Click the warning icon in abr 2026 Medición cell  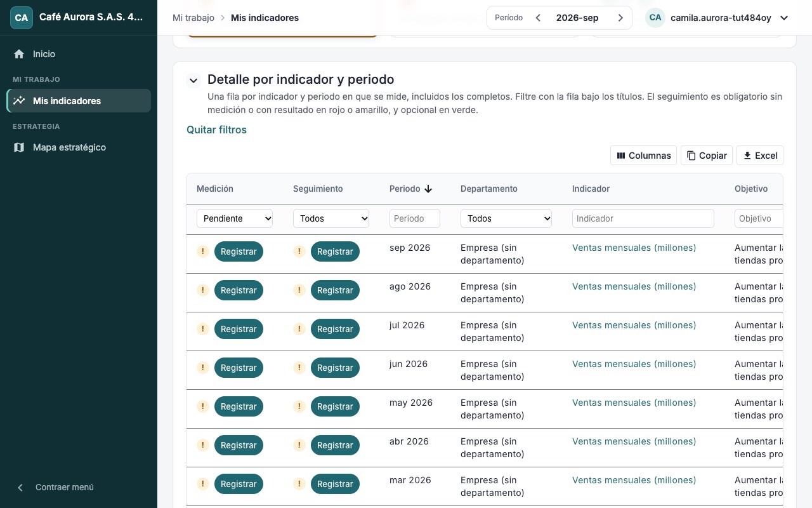(203, 445)
